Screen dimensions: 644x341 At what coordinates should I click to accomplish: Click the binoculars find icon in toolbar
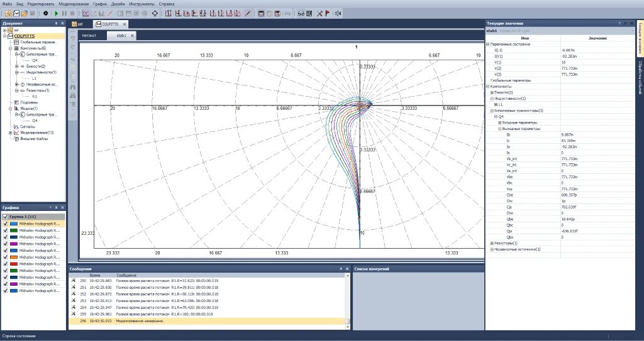tap(301, 14)
